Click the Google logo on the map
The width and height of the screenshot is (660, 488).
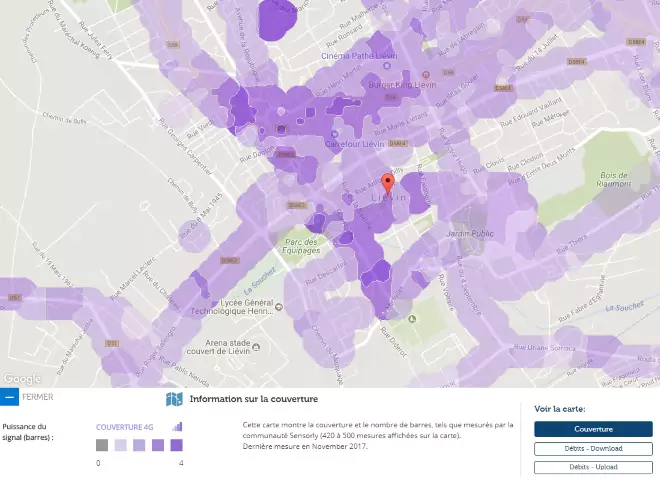pos(21,379)
